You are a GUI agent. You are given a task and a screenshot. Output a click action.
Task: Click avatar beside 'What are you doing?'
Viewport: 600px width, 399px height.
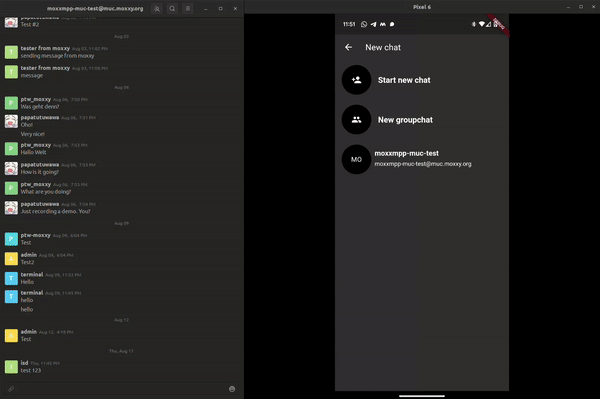pos(11,188)
